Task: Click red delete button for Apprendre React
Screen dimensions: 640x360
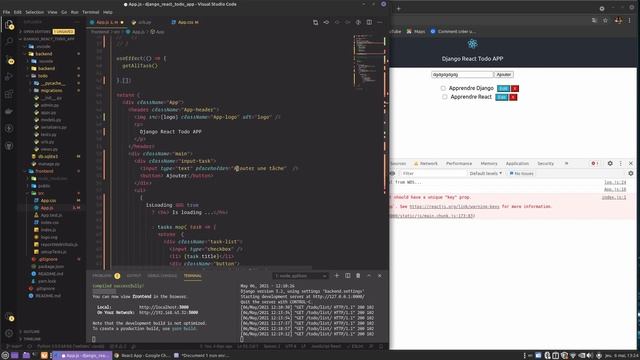Action: (513, 97)
